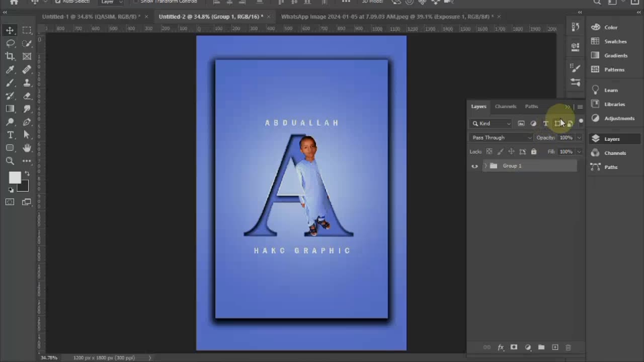644x362 pixels.
Task: Select the Untitled-2 document tab
Action: [211, 17]
